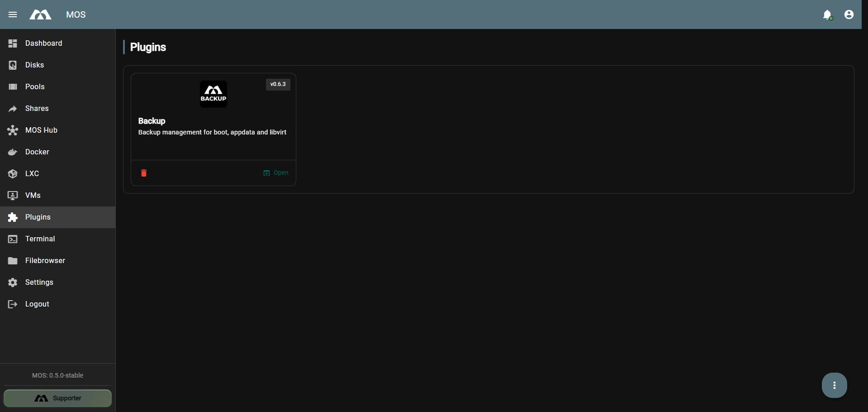The image size is (868, 412).
Task: Navigate to Pools
Action: tap(57, 87)
